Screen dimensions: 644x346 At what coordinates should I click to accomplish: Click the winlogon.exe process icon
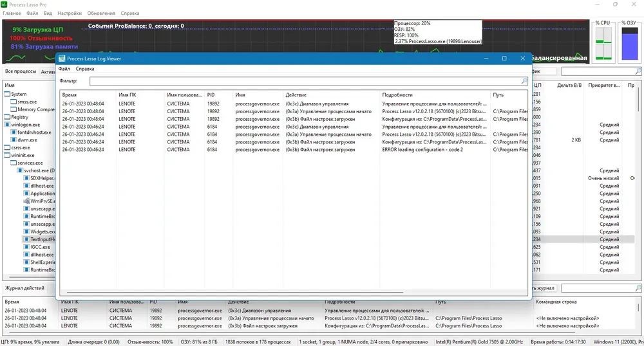pos(7,125)
